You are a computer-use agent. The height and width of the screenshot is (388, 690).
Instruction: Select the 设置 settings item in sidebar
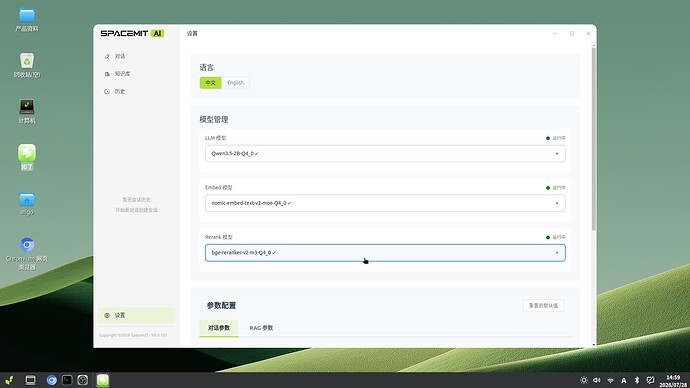[x=136, y=315]
